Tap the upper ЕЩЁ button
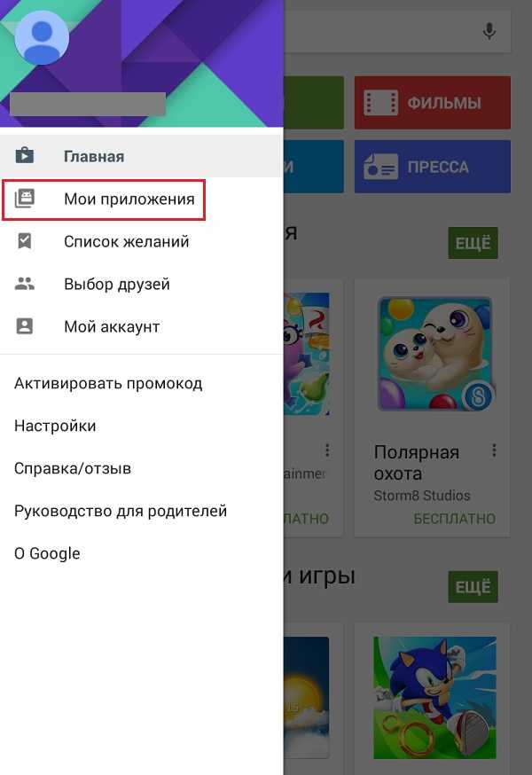The width and height of the screenshot is (532, 775). click(x=473, y=243)
